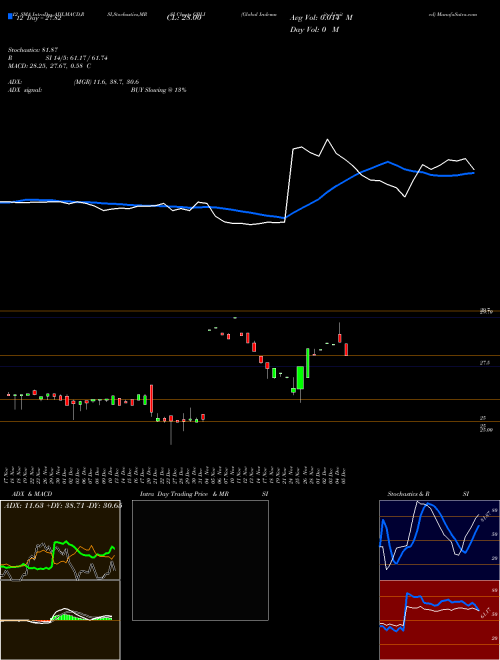Click the blue moving average line peak
This screenshot has width=500, height=660.
pyautogui.click(x=388, y=162)
